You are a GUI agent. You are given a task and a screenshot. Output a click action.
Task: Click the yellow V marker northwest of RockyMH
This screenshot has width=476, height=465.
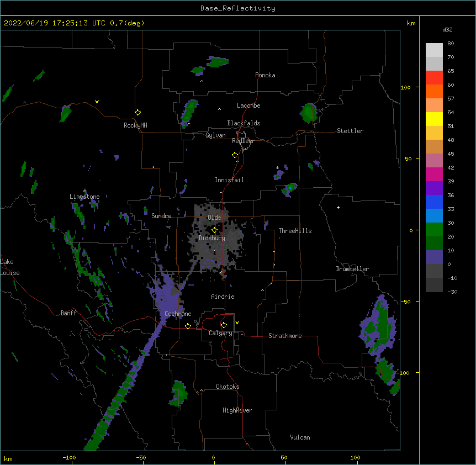tap(97, 102)
